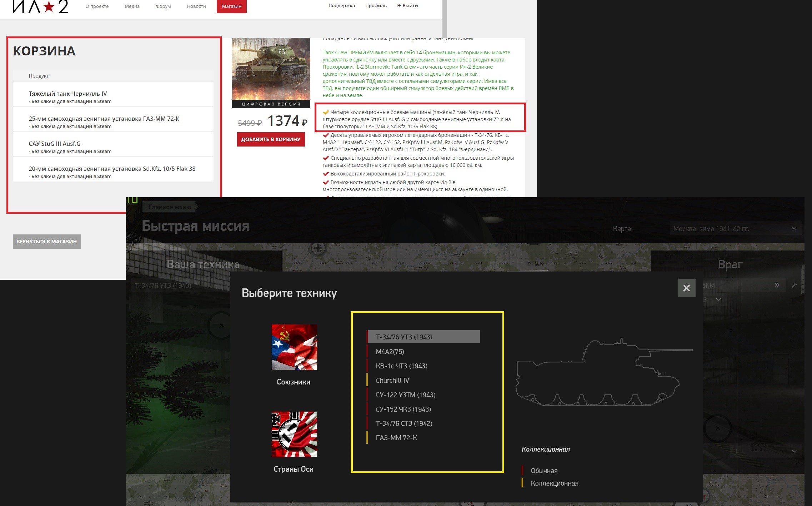Image resolution: width=812 pixels, height=506 pixels.
Task: Close the vehicle selection dialog
Action: point(686,288)
